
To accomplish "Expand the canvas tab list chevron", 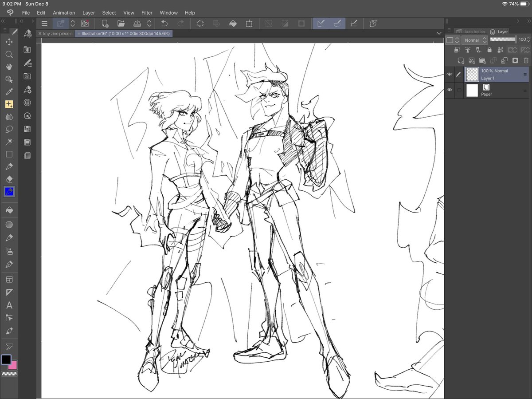I will pyautogui.click(x=439, y=33).
